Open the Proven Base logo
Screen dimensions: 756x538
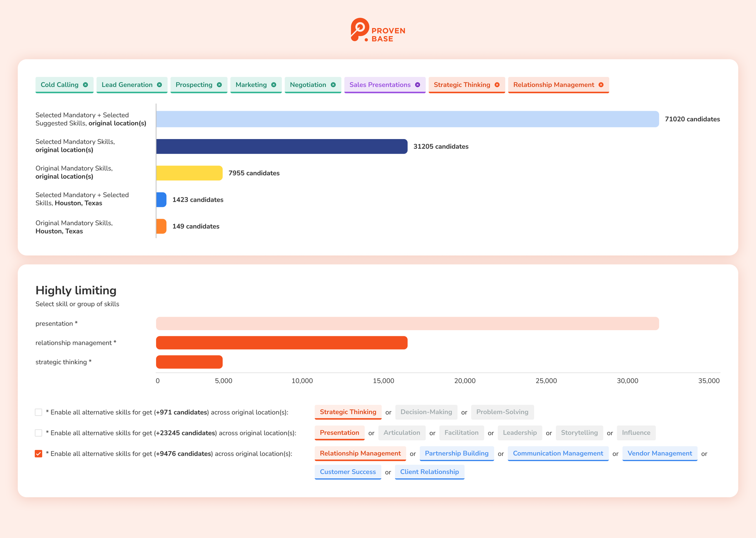378,30
